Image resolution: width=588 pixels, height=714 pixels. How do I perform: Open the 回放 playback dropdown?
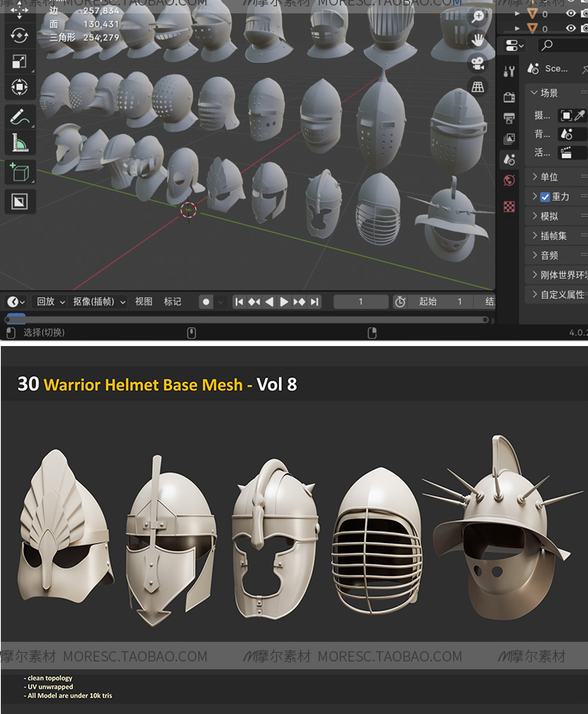pos(50,301)
